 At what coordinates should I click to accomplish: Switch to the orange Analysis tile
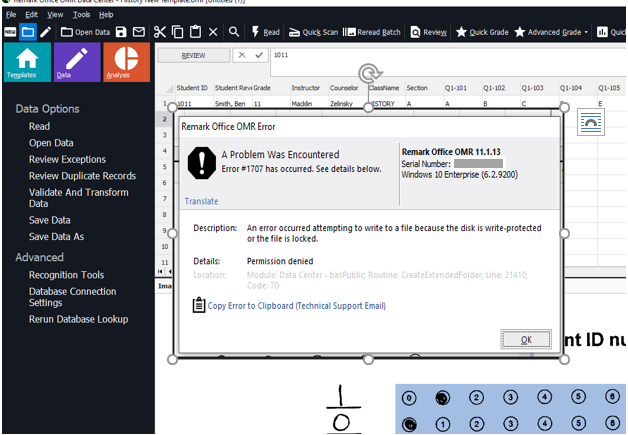point(127,62)
